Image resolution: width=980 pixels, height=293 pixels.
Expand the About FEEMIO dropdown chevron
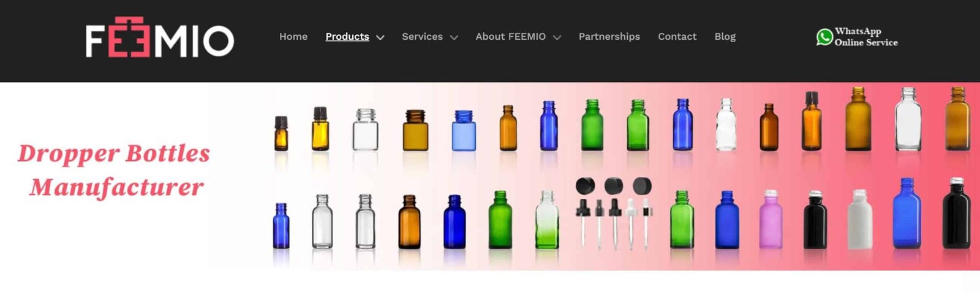tap(557, 37)
